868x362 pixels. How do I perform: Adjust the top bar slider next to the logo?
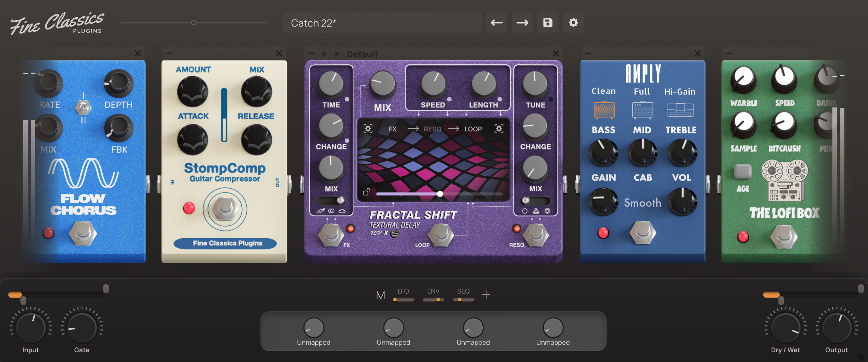[194, 23]
